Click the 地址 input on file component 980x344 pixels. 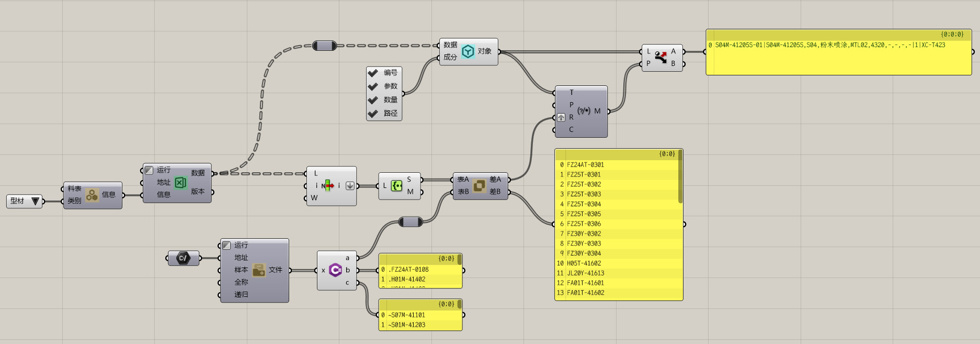tap(241, 258)
